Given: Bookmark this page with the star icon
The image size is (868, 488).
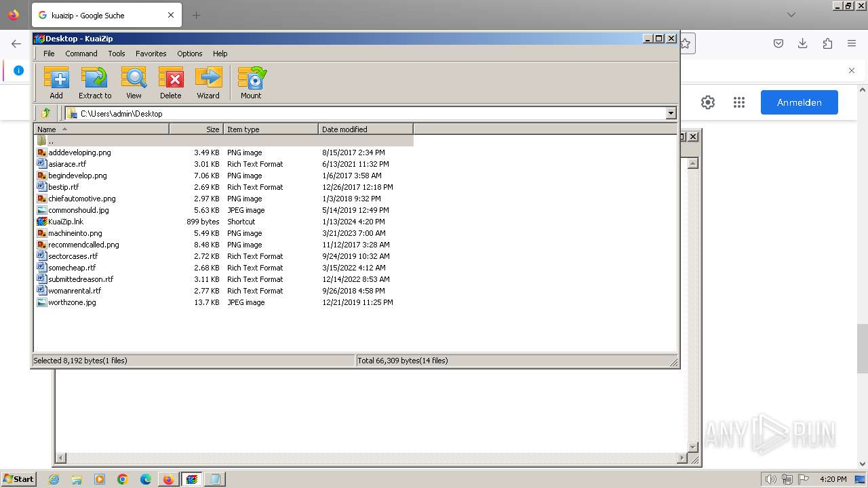Looking at the screenshot, I should pos(686,43).
